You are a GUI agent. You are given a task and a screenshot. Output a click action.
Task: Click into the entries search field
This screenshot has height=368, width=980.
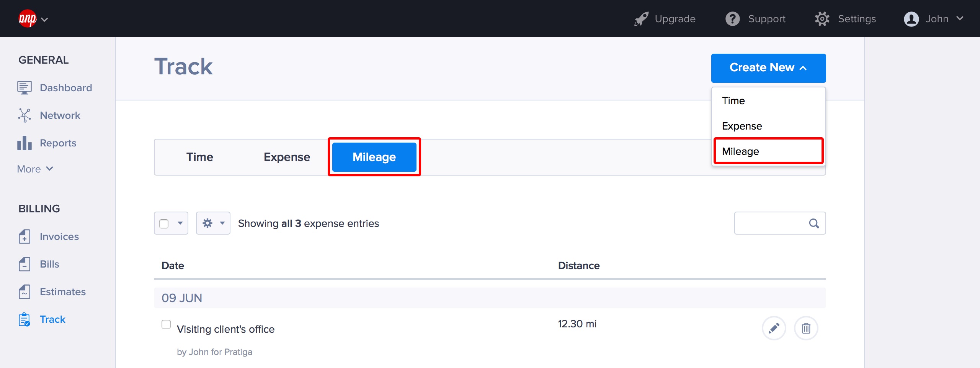point(770,223)
